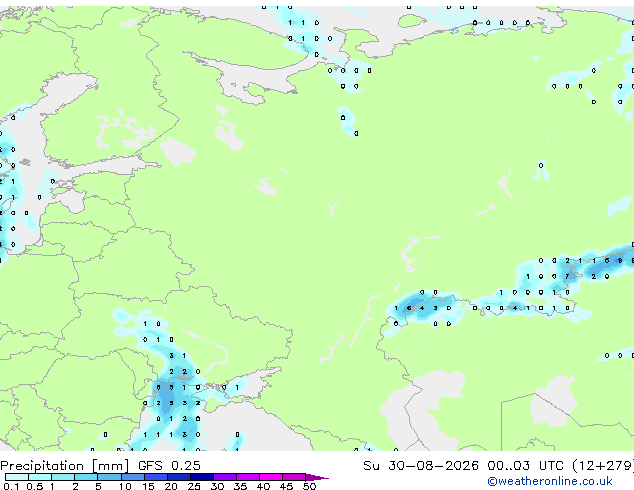Image resolution: width=634 pixels, height=490 pixels.
Task: Click the 'Su 30-08-2026' date text
Action: pos(421,466)
